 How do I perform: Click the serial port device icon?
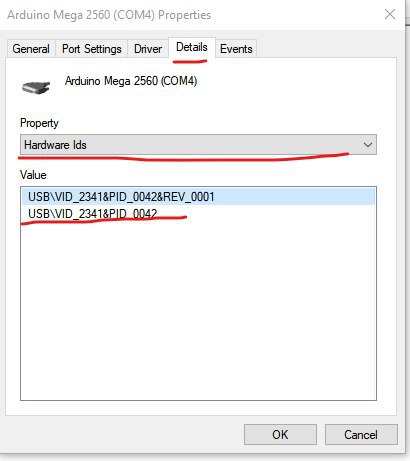coord(36,88)
